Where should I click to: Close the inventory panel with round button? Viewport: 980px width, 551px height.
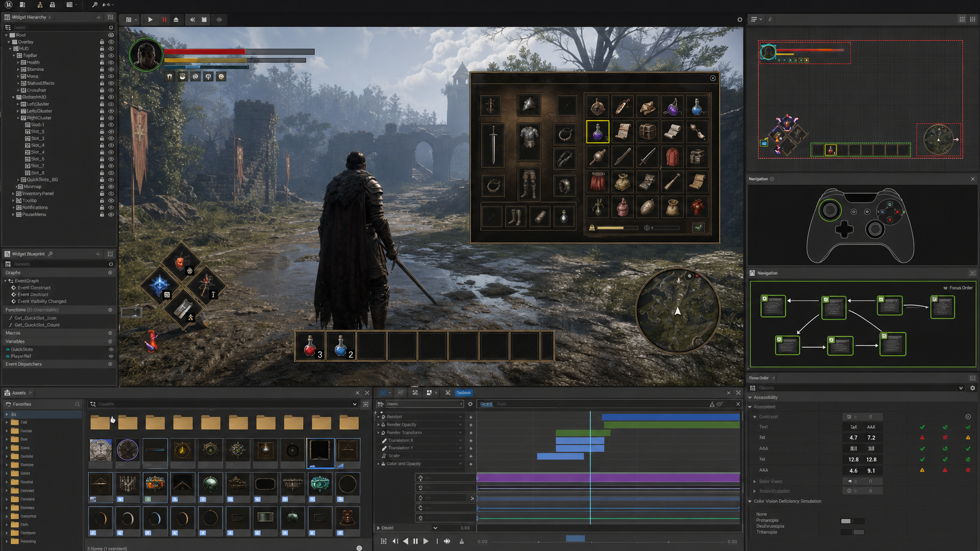(712, 78)
